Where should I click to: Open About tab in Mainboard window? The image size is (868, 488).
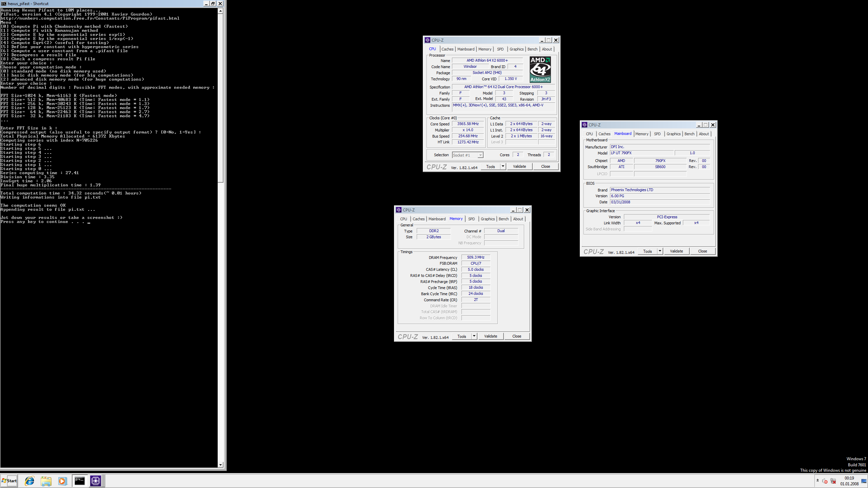[x=704, y=134]
